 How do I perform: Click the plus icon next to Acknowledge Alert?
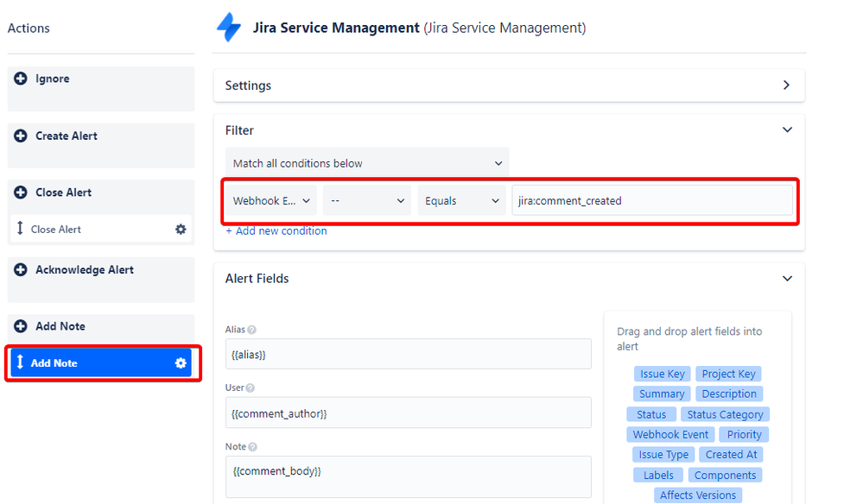pos(21,270)
